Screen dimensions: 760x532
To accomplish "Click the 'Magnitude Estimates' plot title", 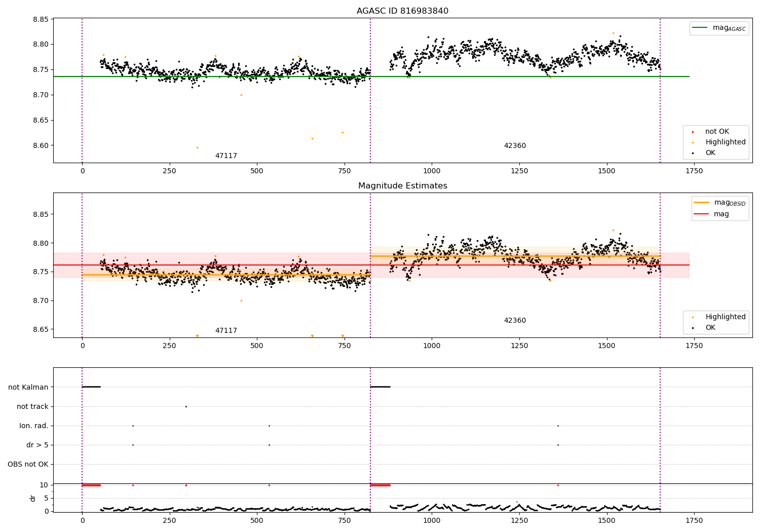I will [402, 186].
